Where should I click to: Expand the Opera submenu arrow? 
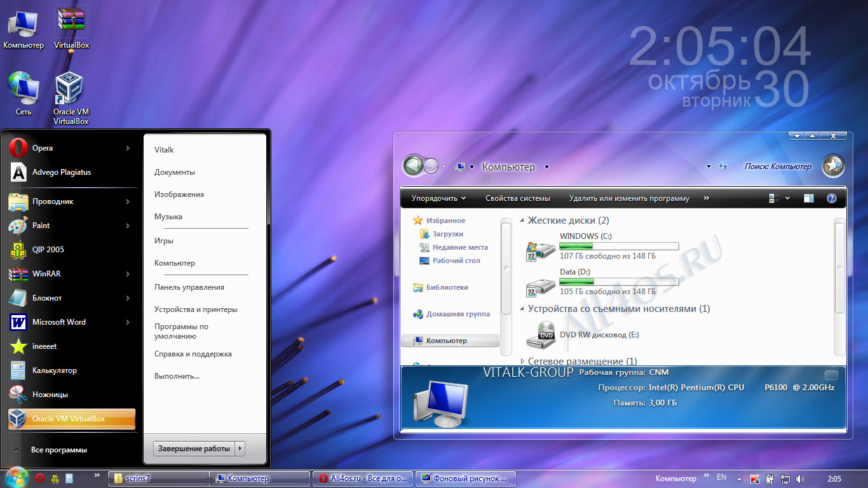[x=128, y=148]
